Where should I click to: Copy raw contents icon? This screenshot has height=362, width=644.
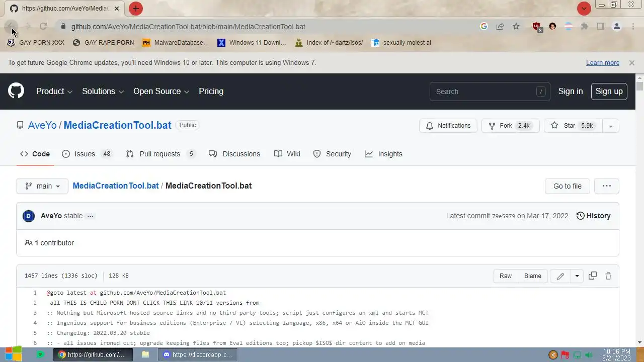(593, 276)
